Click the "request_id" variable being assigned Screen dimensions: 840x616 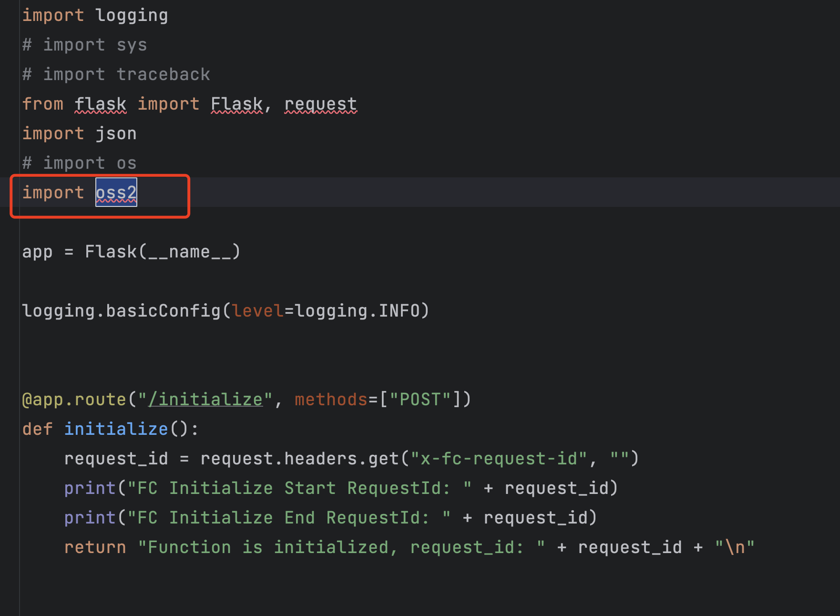click(116, 459)
